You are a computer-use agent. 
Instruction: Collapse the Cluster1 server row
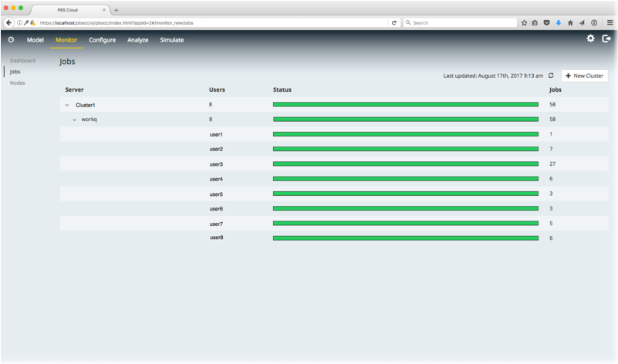point(67,104)
